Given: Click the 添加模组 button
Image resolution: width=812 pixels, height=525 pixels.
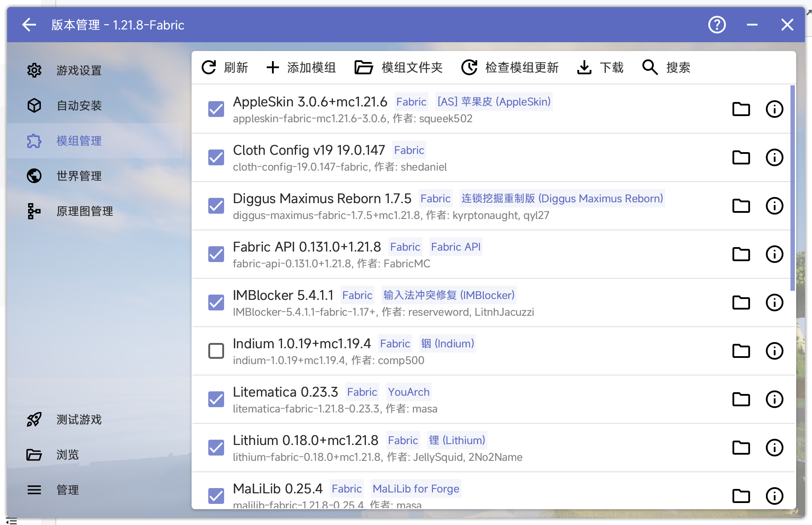Looking at the screenshot, I should (301, 68).
